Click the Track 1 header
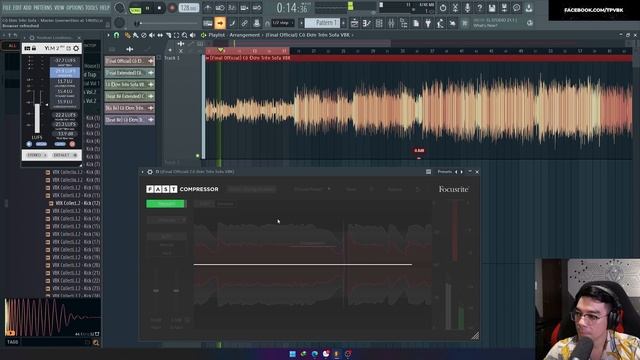This screenshot has width=640, height=360. (182, 106)
